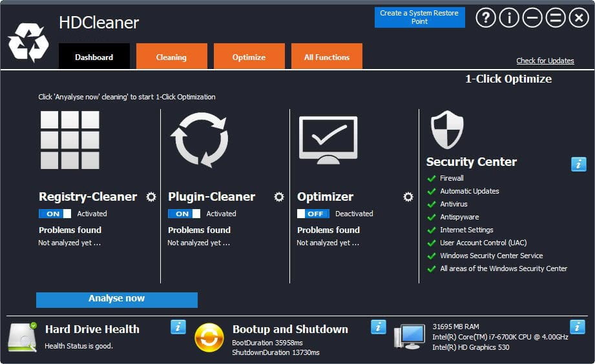This screenshot has height=364, width=595.
Task: Open Plugin-Cleaner settings gear
Action: pos(279,197)
